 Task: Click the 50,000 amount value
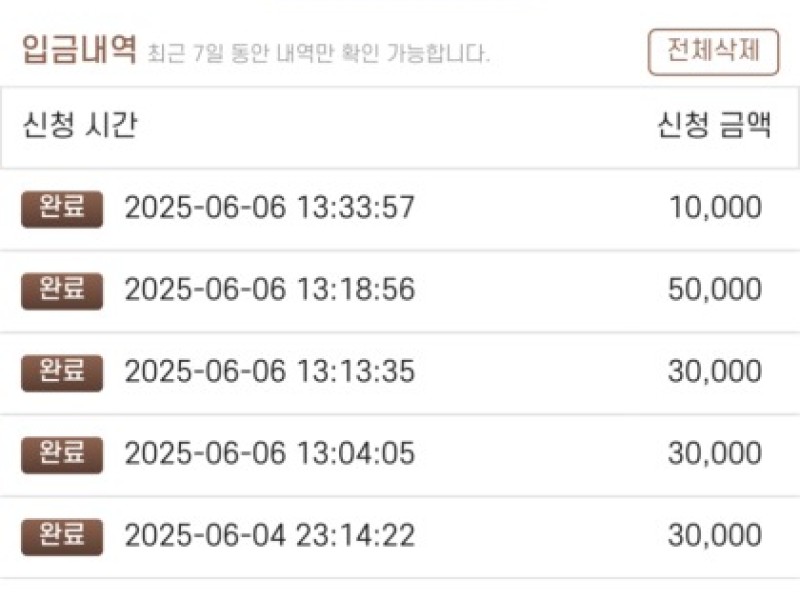[715, 289]
